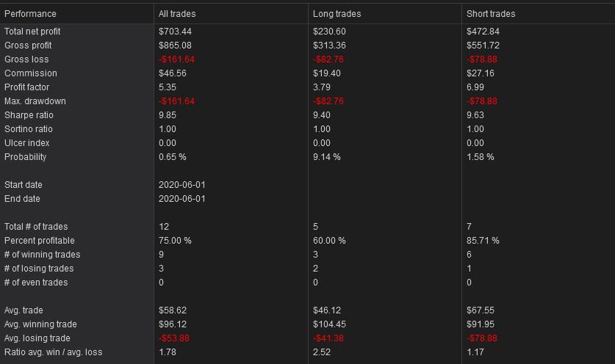Select the Profit factor row label
Image resolution: width=615 pixels, height=364 pixels.
[27, 87]
